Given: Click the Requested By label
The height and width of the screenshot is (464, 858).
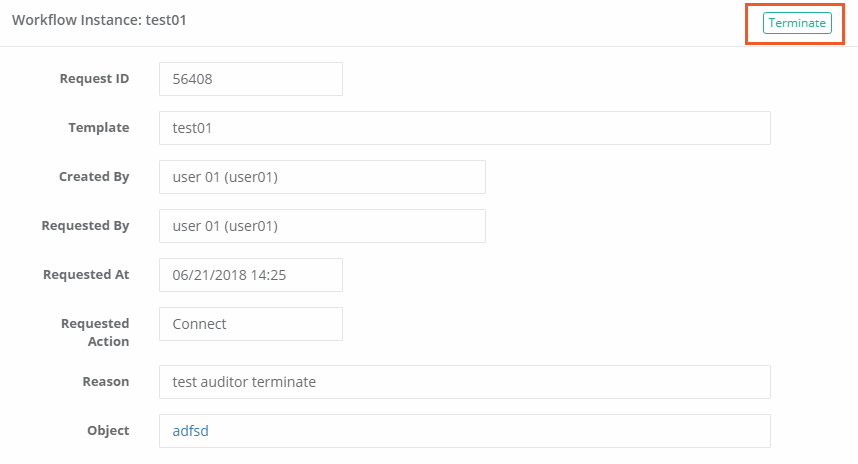Looking at the screenshot, I should coord(85,226).
